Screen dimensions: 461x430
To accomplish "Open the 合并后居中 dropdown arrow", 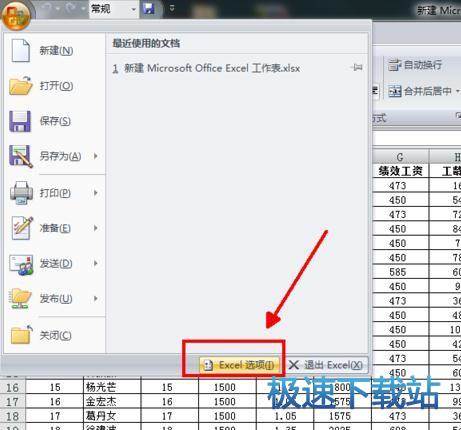I will click(x=458, y=91).
